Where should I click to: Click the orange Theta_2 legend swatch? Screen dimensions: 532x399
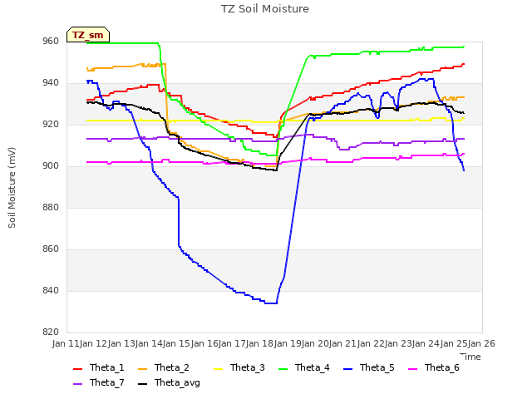(142, 369)
